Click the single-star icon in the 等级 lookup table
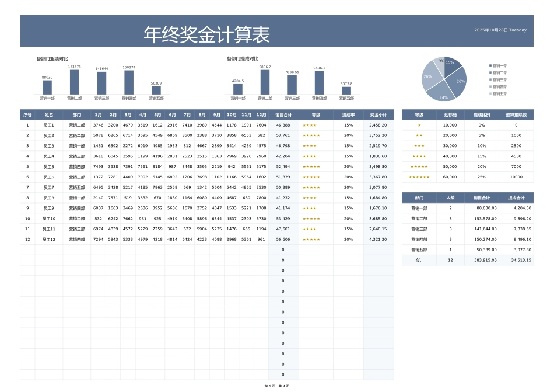 point(420,124)
